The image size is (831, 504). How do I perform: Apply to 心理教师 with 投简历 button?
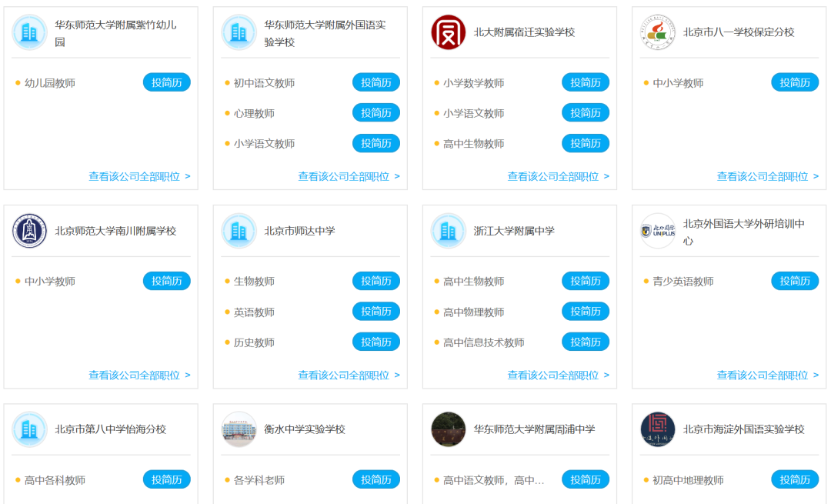pos(376,113)
